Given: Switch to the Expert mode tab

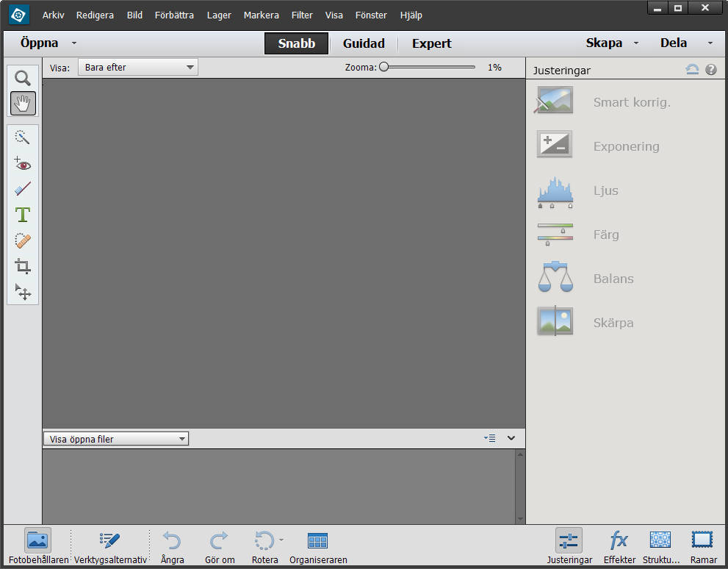Looking at the screenshot, I should (431, 43).
